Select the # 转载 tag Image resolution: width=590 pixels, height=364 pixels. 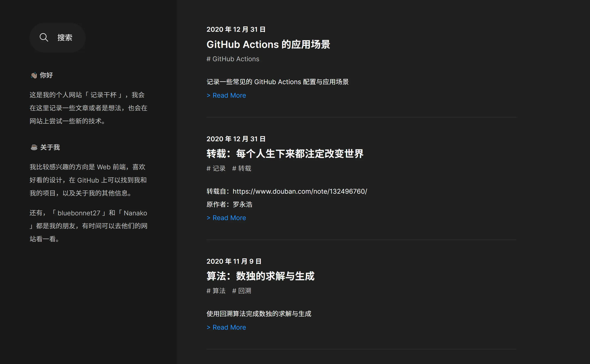[241, 168]
